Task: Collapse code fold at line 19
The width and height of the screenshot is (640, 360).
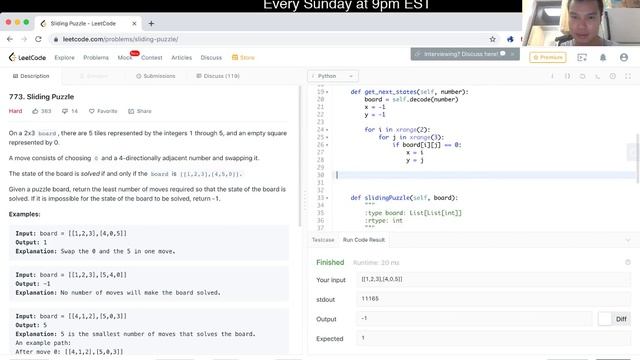Action: point(327,92)
